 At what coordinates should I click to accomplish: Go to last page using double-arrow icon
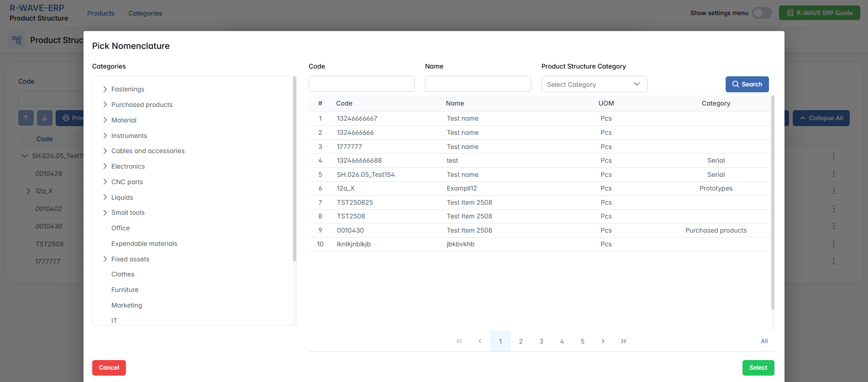(623, 341)
